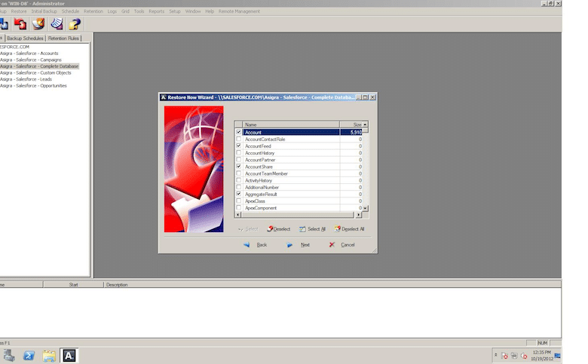Click the help question mark toolbar icon
588x364 pixels.
[74, 24]
